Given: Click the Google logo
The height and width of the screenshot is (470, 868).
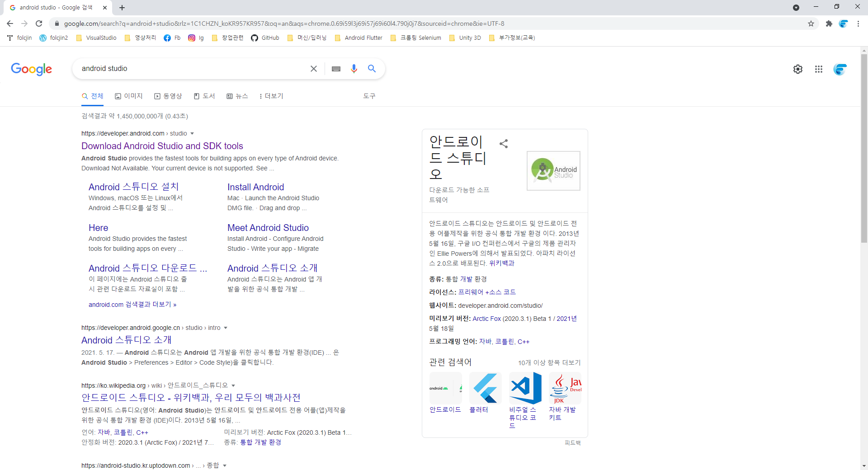Looking at the screenshot, I should coord(32,69).
